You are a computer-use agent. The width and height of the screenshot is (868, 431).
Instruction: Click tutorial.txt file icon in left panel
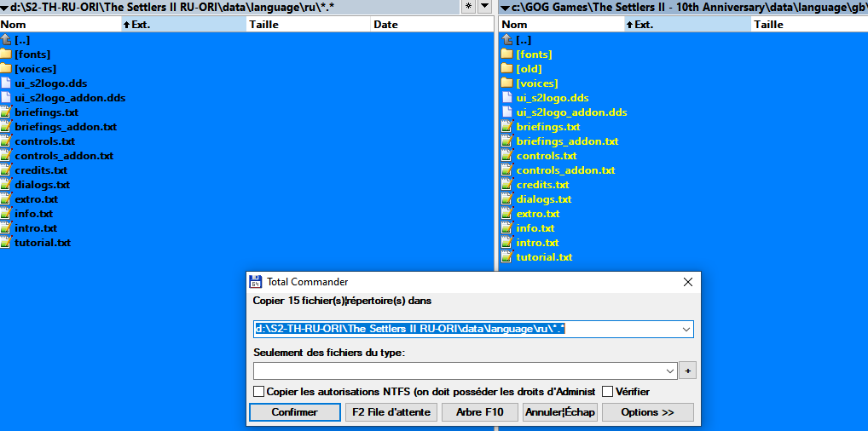pyautogui.click(x=5, y=242)
